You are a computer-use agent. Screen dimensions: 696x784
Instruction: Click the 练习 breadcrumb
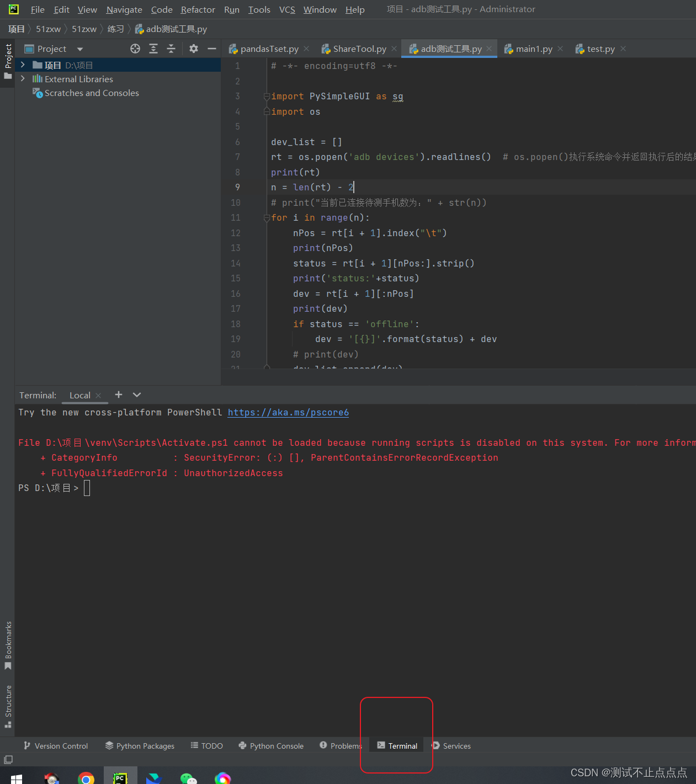point(115,29)
